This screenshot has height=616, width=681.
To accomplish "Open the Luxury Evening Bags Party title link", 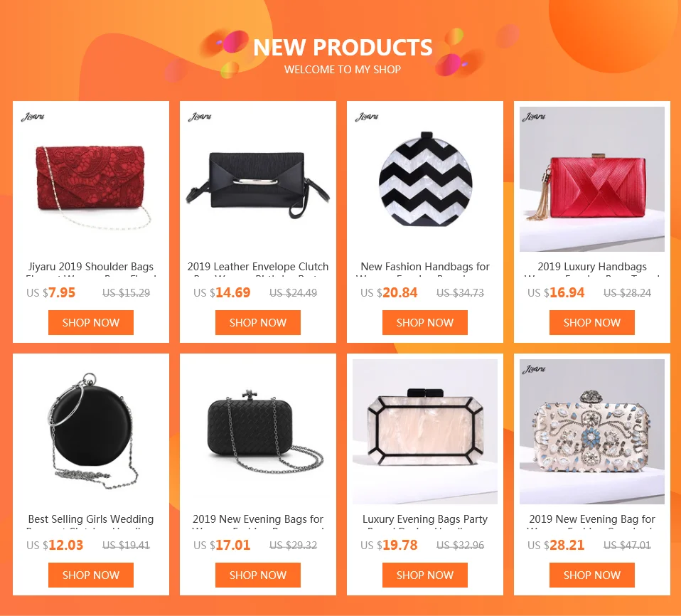I will click(425, 519).
